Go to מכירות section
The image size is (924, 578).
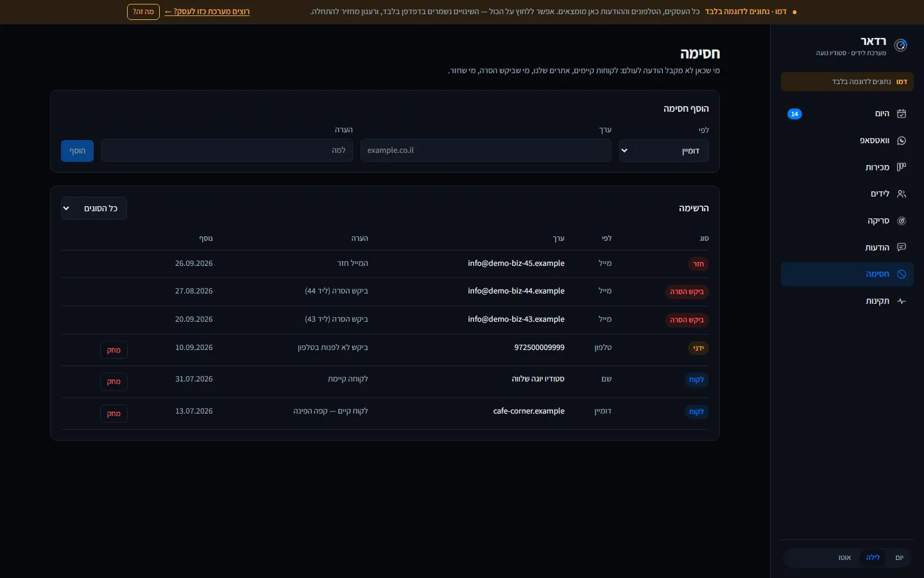pos(847,167)
